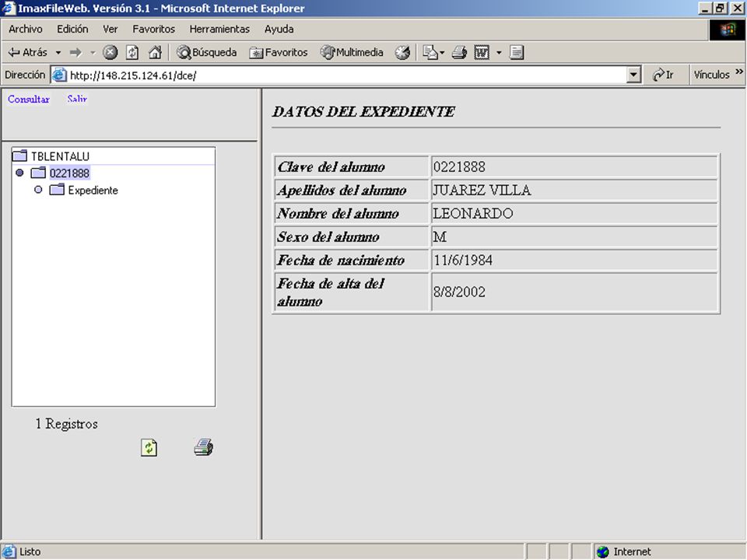Open the Herramientas menu
Screen dimensions: 747x560
pos(219,29)
